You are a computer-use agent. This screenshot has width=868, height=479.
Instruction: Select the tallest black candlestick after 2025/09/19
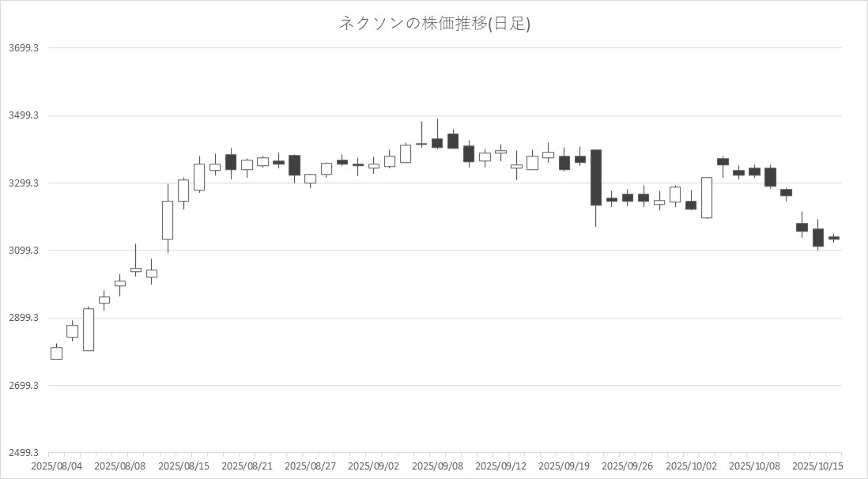coord(596,177)
